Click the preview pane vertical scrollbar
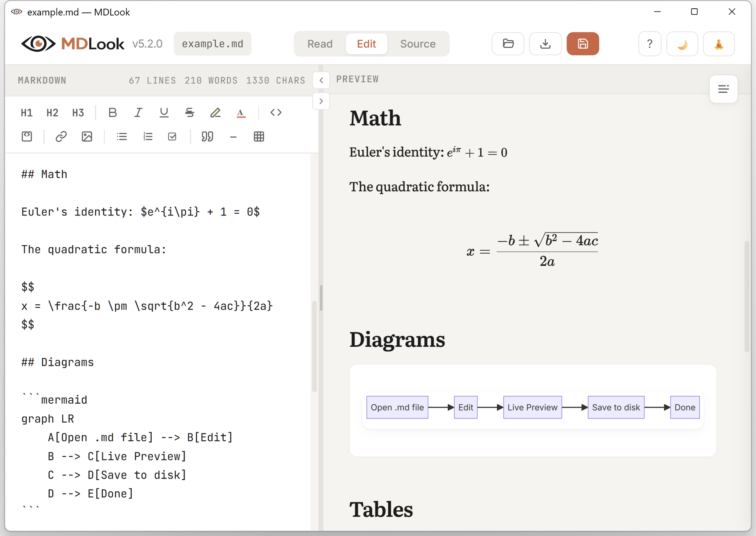Viewport: 756px width, 536px height. click(x=747, y=296)
